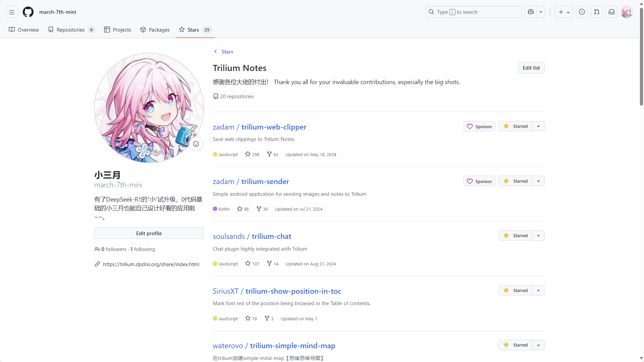Click the page vertical scrollbar thumb
Image resolution: width=644 pixels, height=362 pixels.
641,57
